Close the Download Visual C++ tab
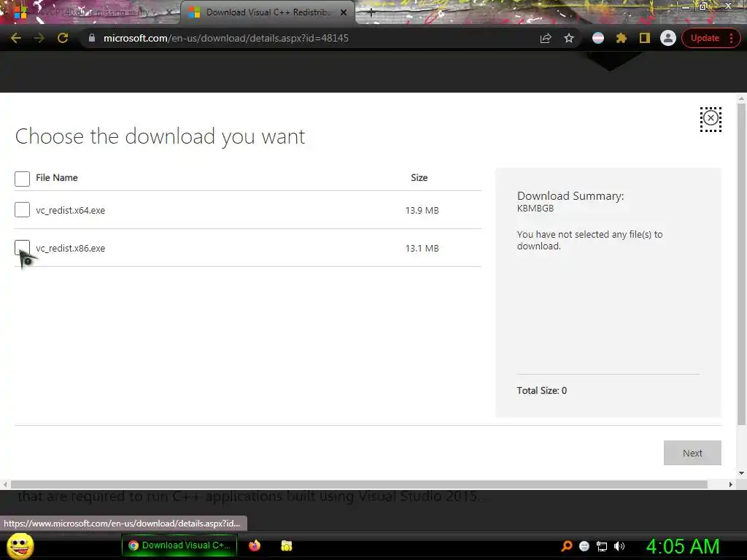The width and height of the screenshot is (747, 560). point(344,13)
